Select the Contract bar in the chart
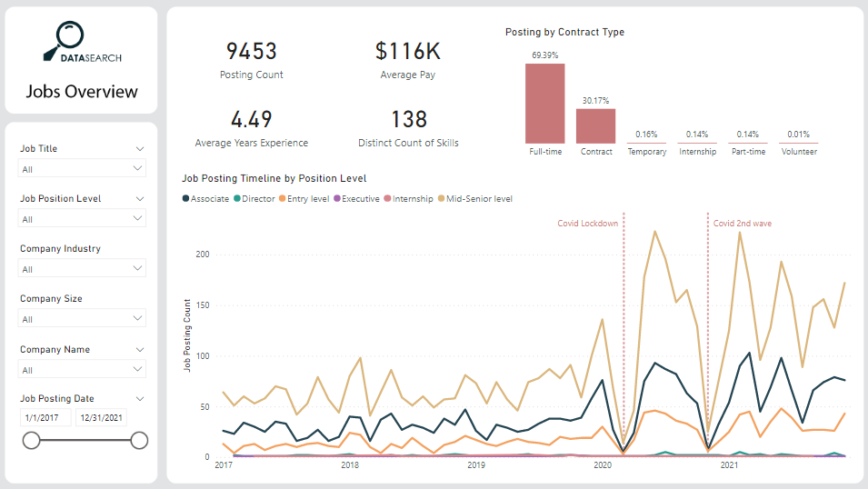 (x=595, y=125)
